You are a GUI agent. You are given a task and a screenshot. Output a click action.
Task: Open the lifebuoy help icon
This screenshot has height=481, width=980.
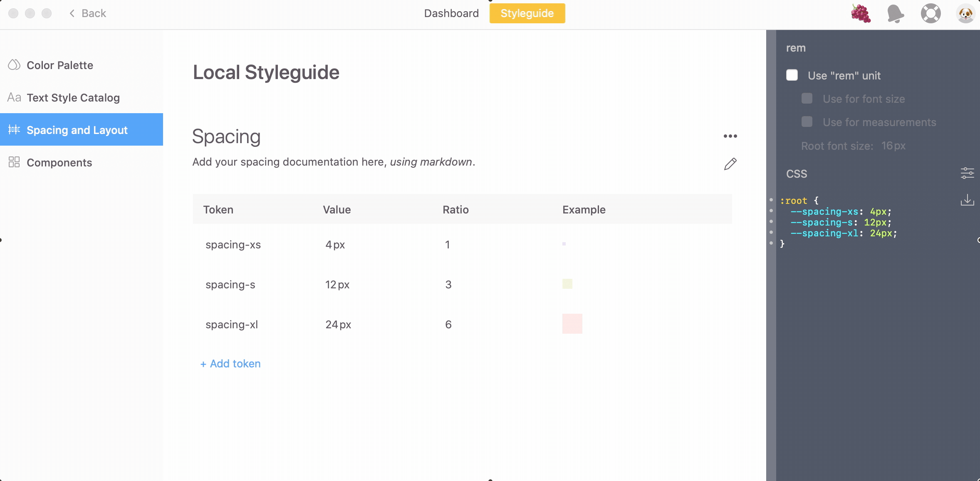[931, 14]
